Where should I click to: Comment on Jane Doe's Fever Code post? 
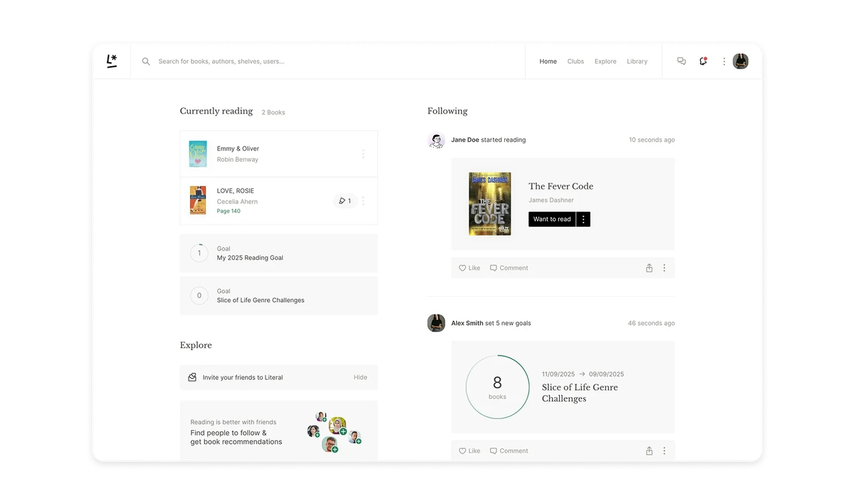(x=509, y=267)
